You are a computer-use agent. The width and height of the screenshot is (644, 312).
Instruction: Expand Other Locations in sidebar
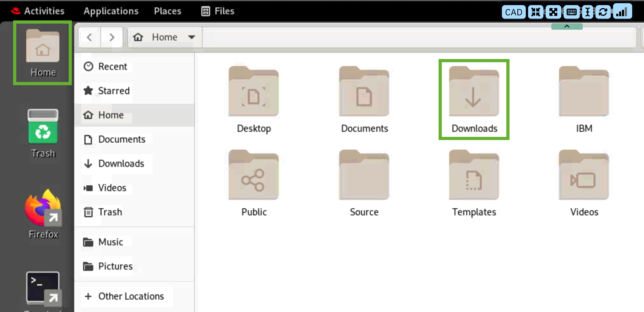(131, 296)
